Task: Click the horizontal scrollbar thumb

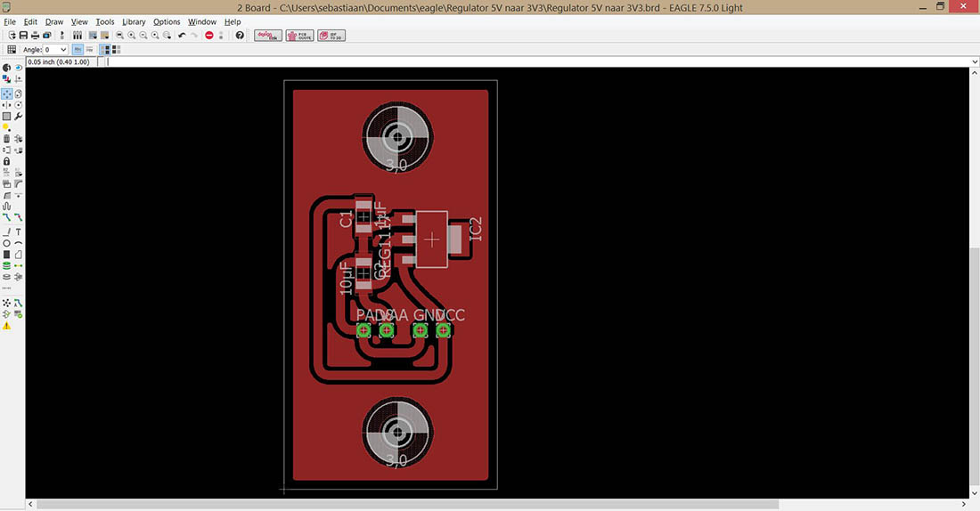Action: point(407,504)
